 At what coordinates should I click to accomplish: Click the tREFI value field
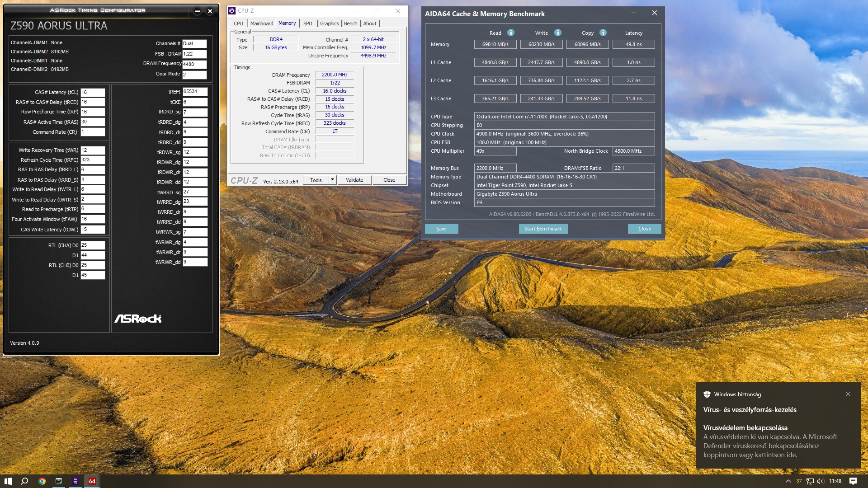[195, 91]
